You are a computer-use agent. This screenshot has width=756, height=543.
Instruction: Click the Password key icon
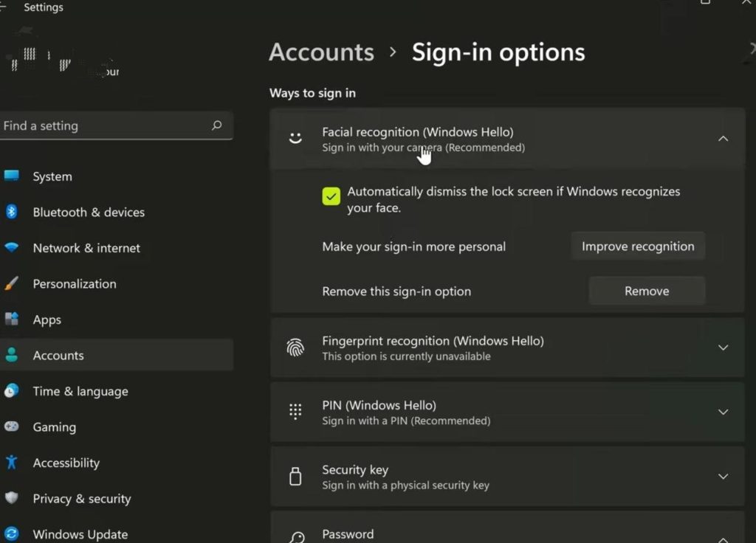tap(297, 537)
